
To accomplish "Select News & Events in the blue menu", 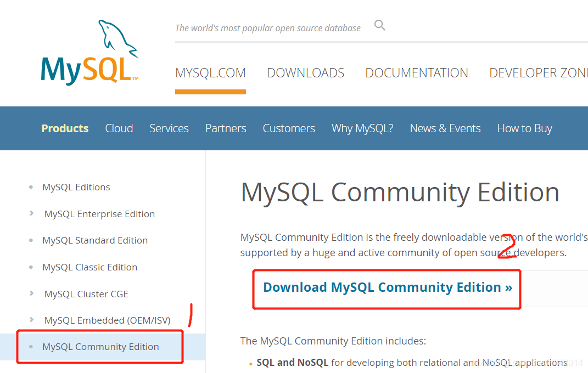I will point(445,128).
